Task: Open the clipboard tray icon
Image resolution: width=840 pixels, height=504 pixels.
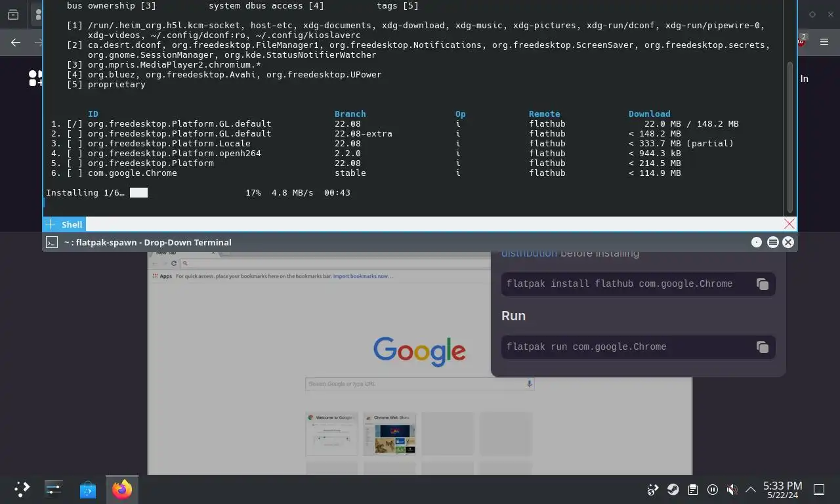Action: 692,490
